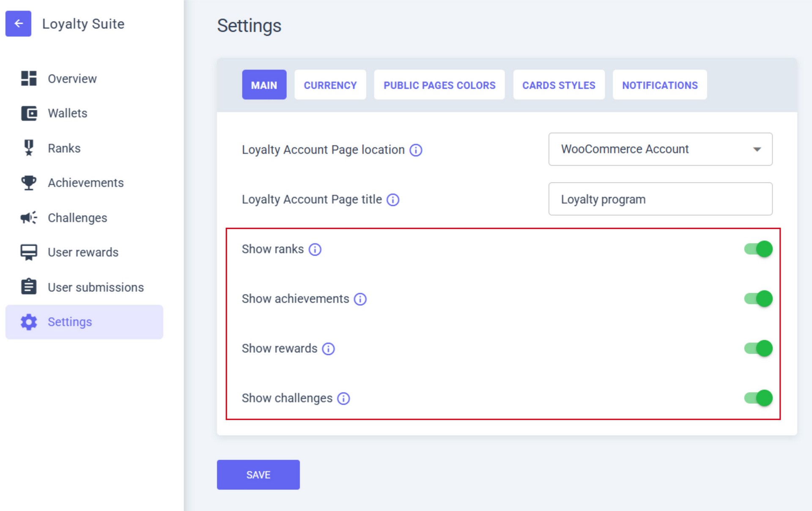Click the Ranks medal icon
This screenshot has height=511, width=812.
pos(29,148)
